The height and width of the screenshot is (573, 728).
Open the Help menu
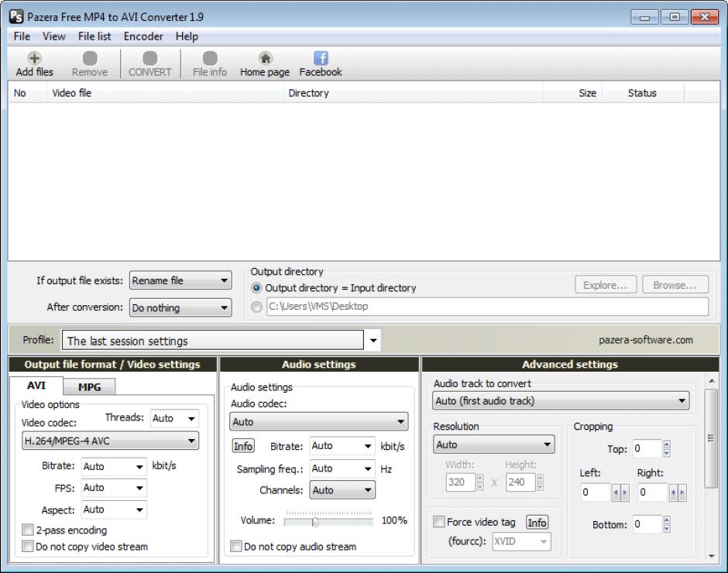187,36
